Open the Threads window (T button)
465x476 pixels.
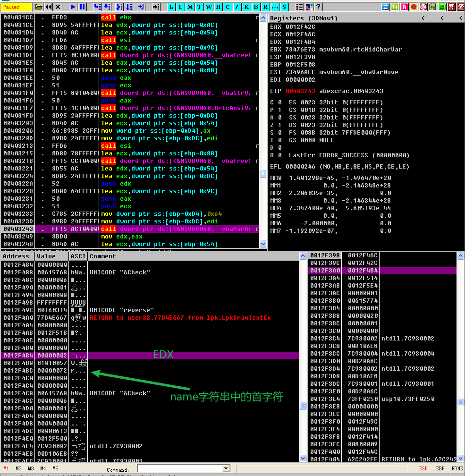click(199, 7)
